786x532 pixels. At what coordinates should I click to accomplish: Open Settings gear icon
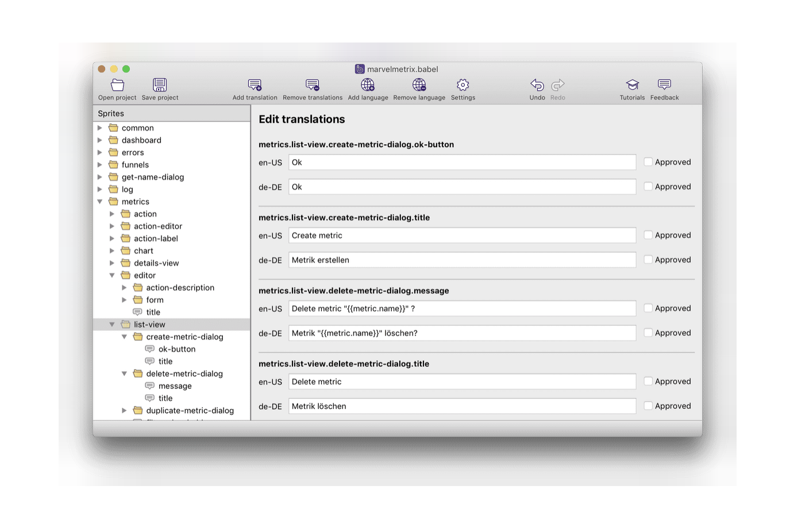click(x=463, y=85)
